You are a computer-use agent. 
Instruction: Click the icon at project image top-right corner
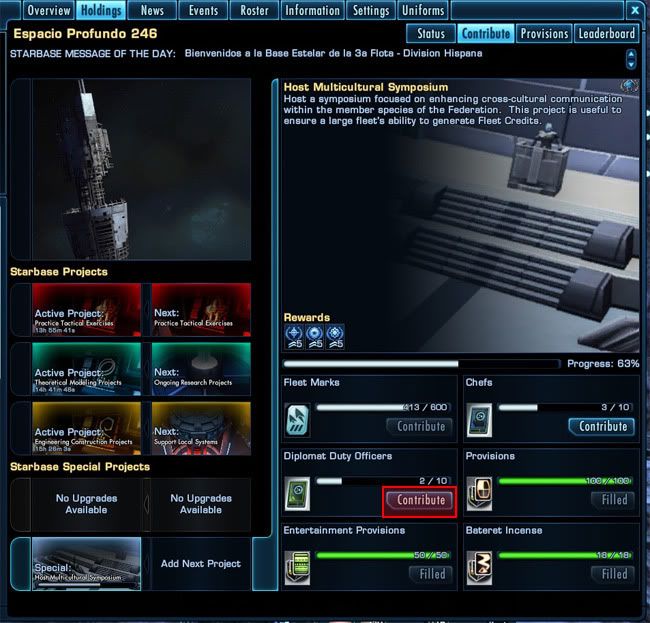(x=629, y=86)
